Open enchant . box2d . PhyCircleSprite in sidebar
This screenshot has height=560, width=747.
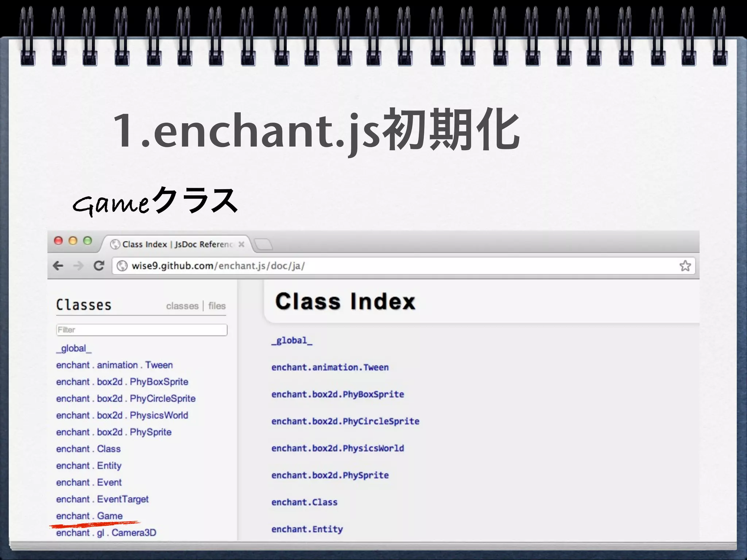pos(126,398)
